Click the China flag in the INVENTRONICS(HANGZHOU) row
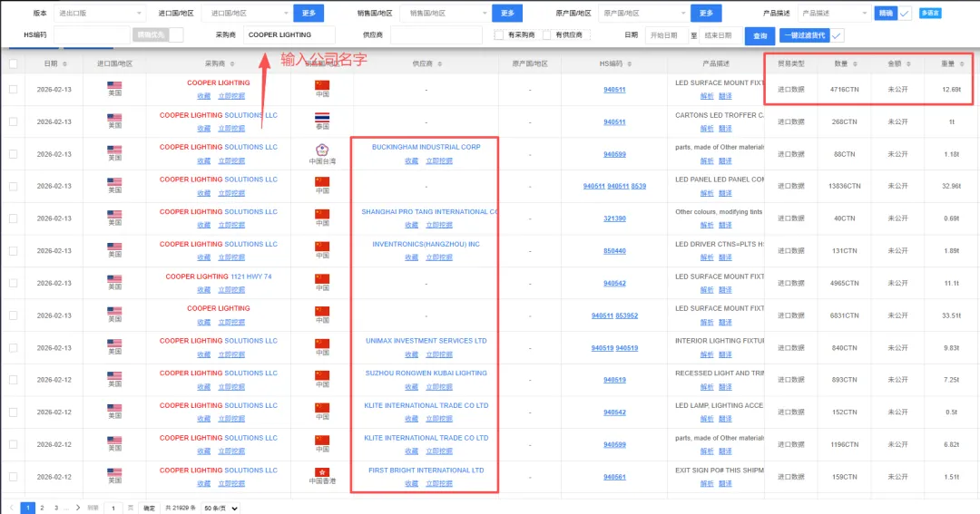Image resolution: width=980 pixels, height=514 pixels. (322, 247)
